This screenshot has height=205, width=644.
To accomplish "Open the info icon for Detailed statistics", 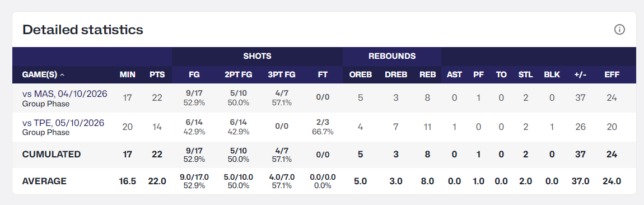I will click(x=619, y=30).
